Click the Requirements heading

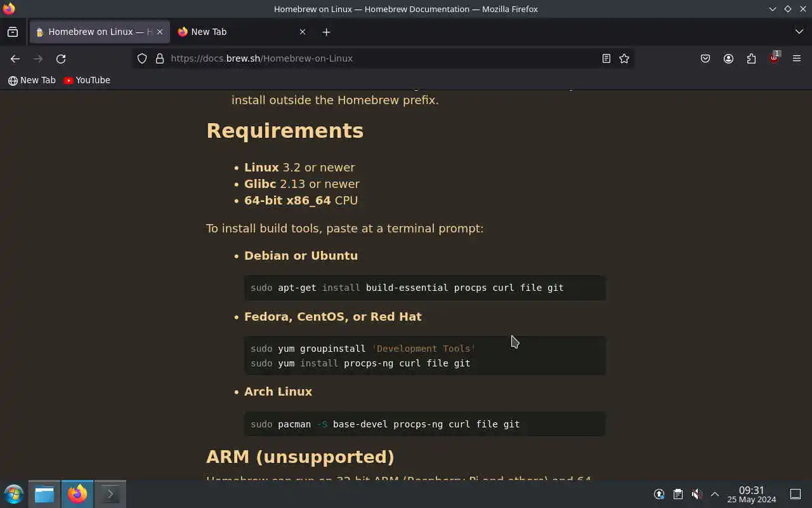pyautogui.click(x=285, y=131)
